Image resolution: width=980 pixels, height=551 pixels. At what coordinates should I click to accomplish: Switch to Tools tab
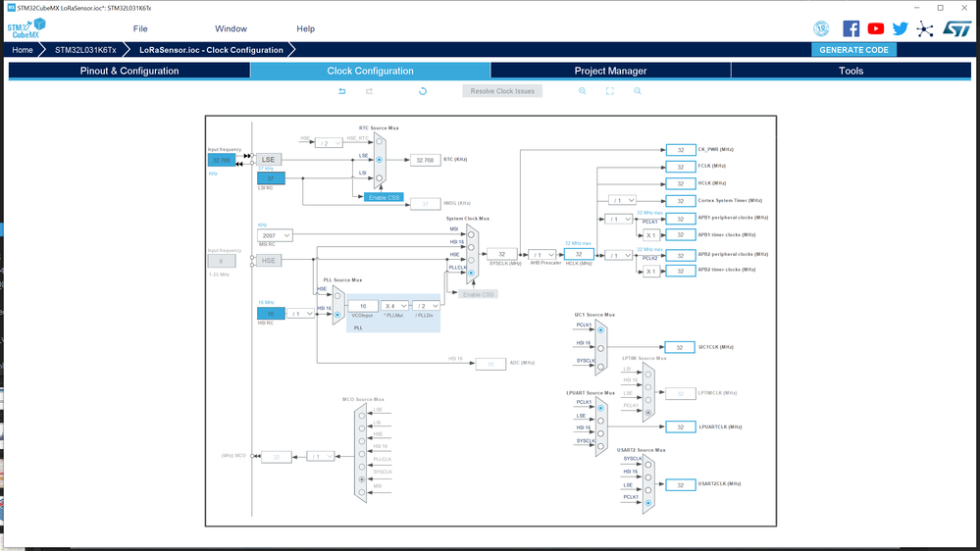[851, 71]
